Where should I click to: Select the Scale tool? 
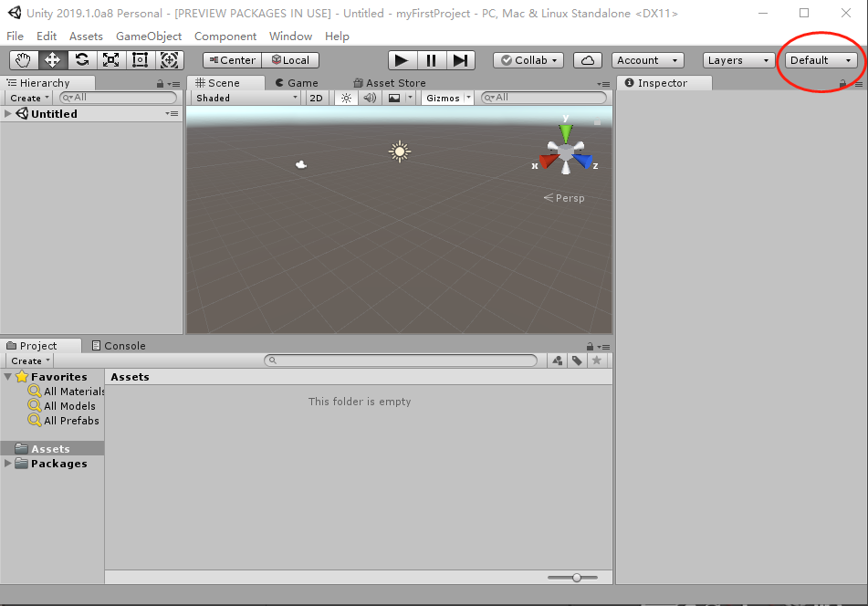click(112, 59)
